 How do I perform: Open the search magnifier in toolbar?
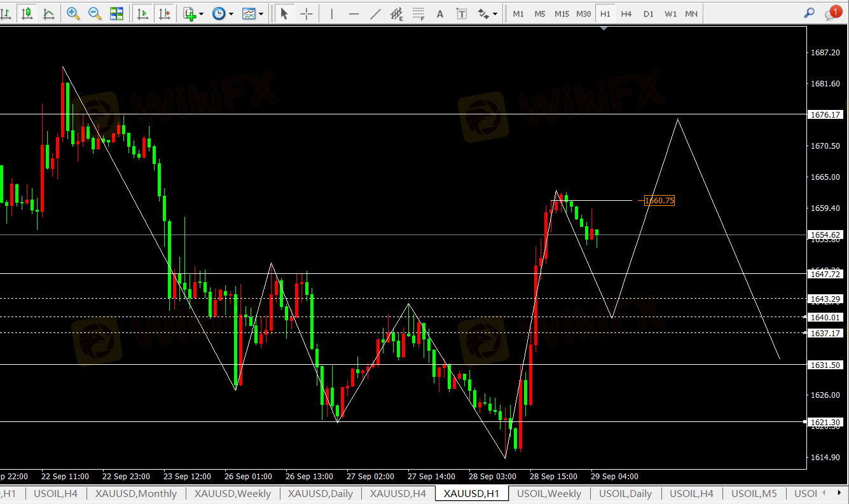point(809,13)
